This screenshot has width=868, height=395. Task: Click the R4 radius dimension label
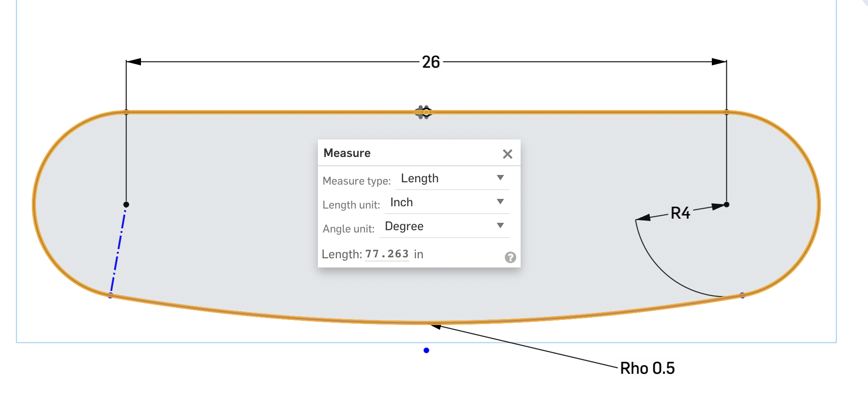pos(680,213)
